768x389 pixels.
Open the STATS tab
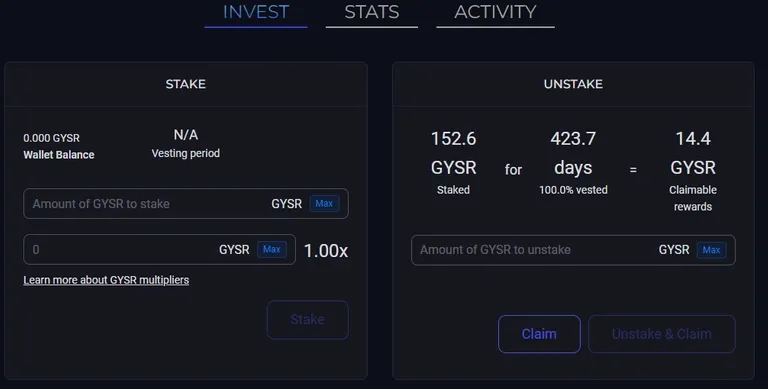(372, 12)
